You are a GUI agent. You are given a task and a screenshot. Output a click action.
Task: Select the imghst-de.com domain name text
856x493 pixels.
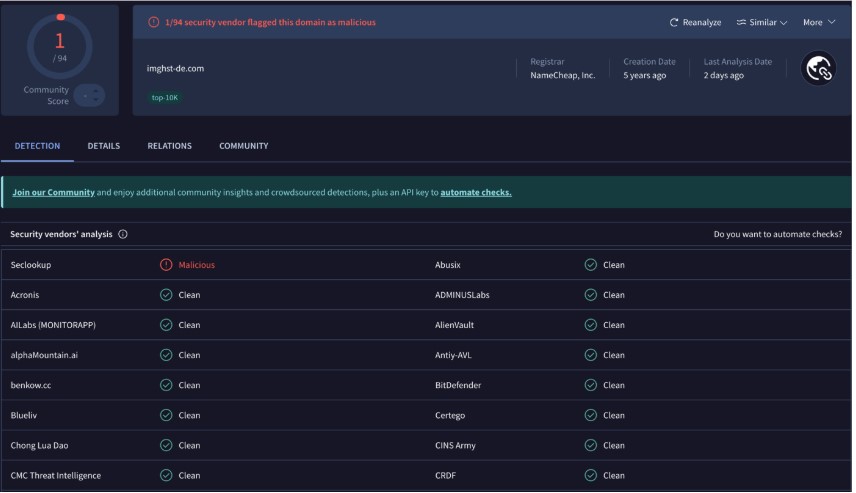pos(176,69)
